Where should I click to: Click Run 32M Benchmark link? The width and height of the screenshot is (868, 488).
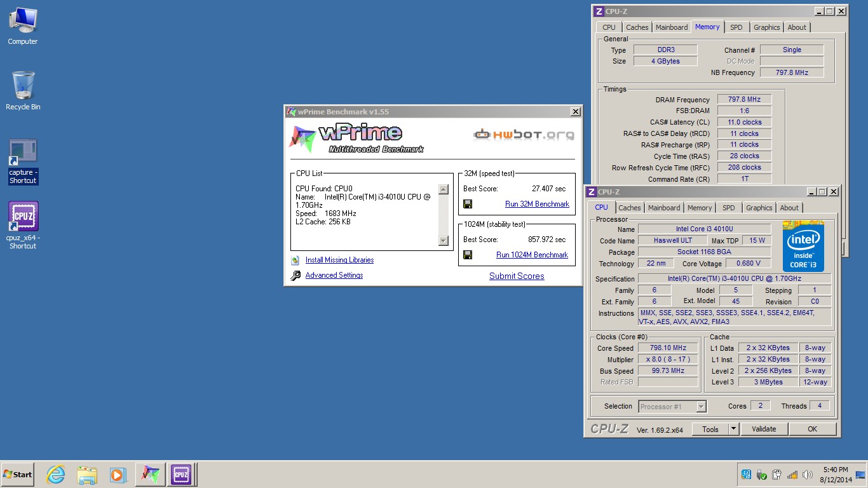(x=537, y=204)
